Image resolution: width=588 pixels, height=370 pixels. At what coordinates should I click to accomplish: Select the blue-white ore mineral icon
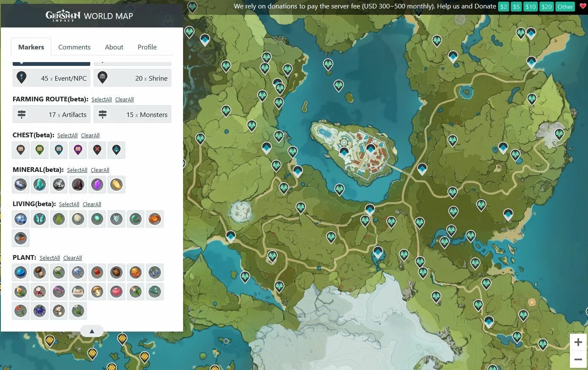click(x=21, y=185)
